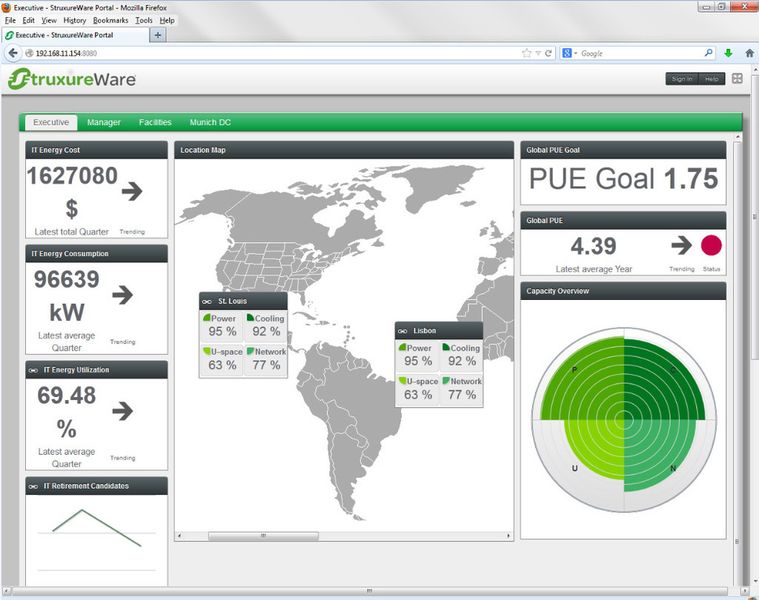
Task: Click the U quadrant of capacity chart
Action: pos(593,448)
